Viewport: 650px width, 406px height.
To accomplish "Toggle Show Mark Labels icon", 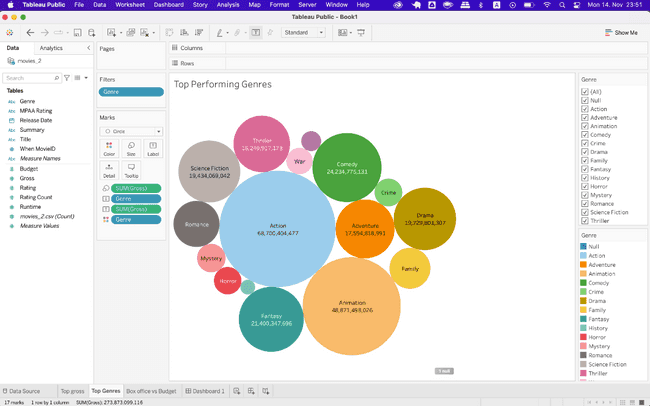I will pyautogui.click(x=256, y=32).
